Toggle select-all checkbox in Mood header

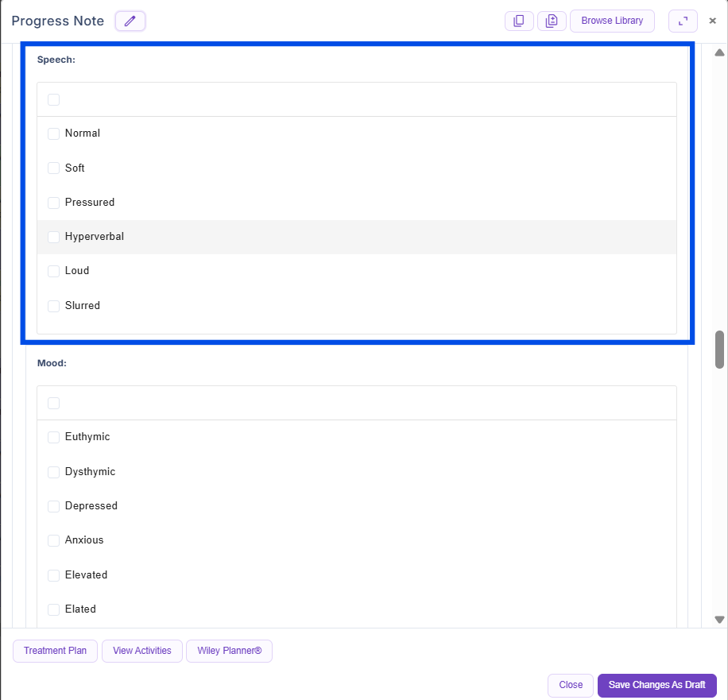click(54, 403)
